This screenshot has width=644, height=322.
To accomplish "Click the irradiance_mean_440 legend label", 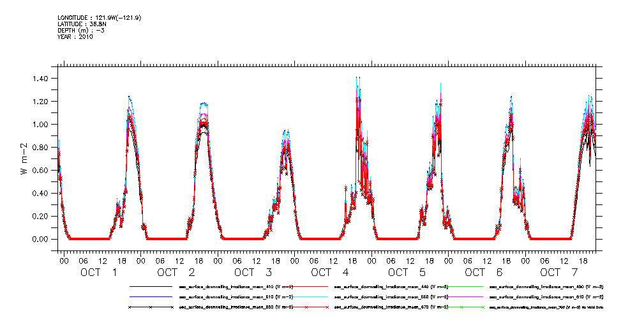I will click(391, 286).
